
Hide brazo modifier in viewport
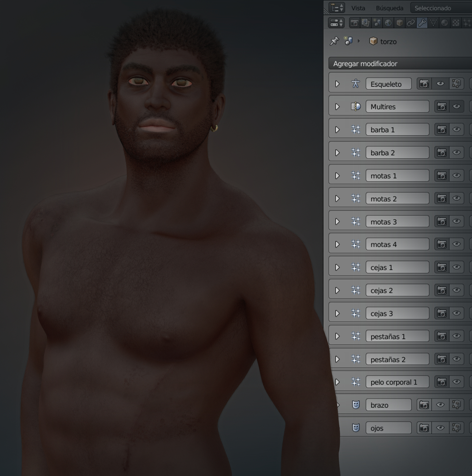(440, 405)
